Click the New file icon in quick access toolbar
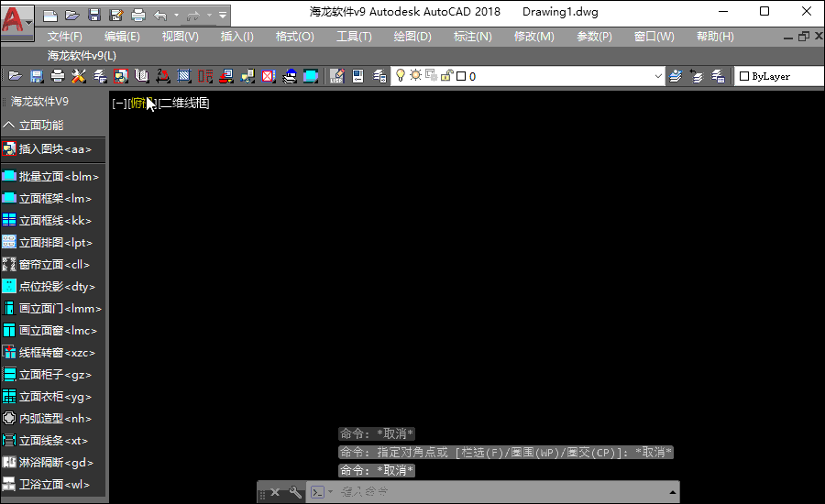Image resolution: width=825 pixels, height=504 pixels. [50, 16]
